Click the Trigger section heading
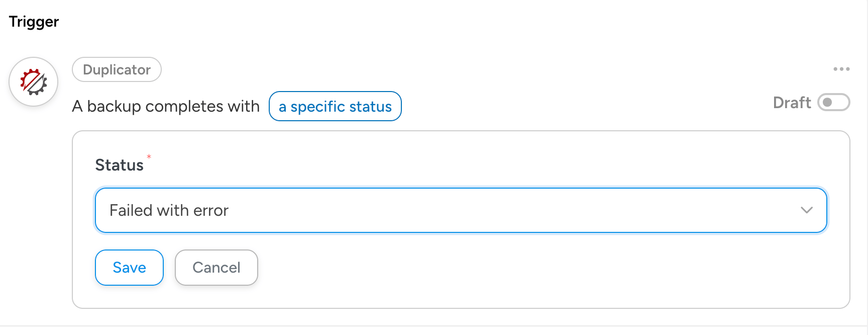Image resolution: width=868 pixels, height=335 pixels. click(34, 22)
